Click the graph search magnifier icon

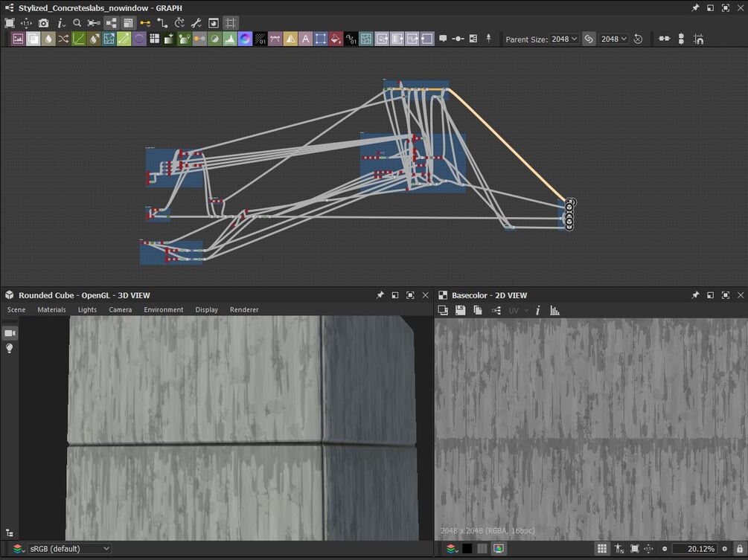click(x=77, y=24)
